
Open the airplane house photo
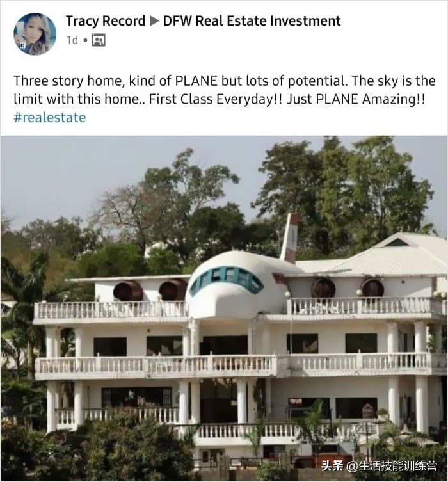pos(224,309)
